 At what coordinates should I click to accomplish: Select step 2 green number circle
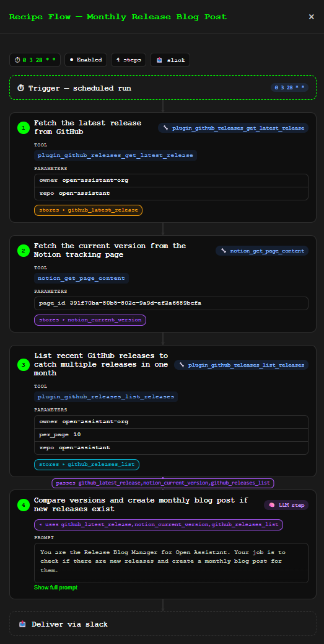(24, 251)
